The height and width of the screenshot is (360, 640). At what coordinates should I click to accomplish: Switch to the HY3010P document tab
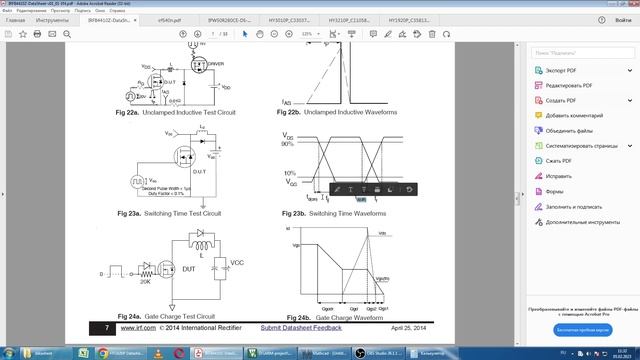(x=289, y=20)
